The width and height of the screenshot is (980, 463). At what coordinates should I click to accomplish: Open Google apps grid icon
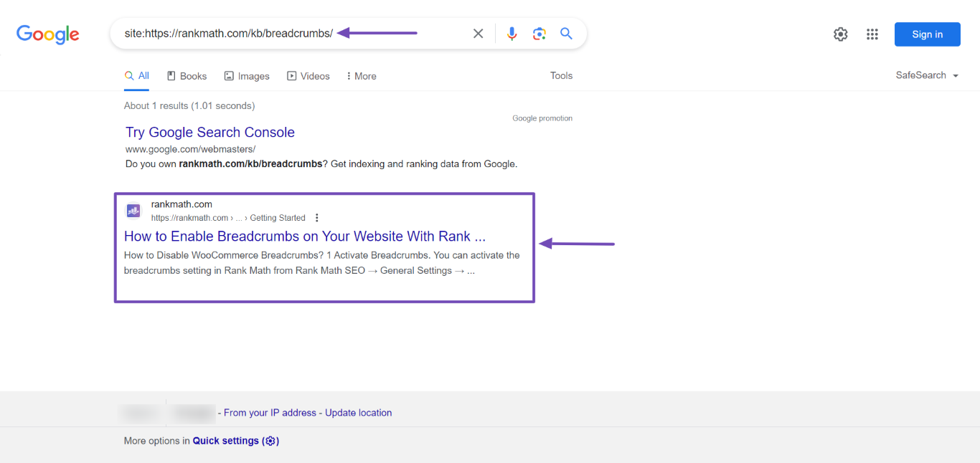point(872,34)
